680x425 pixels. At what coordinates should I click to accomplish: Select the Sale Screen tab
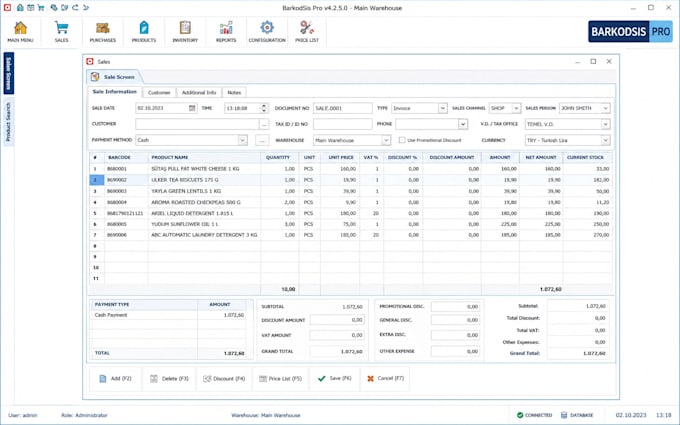114,77
